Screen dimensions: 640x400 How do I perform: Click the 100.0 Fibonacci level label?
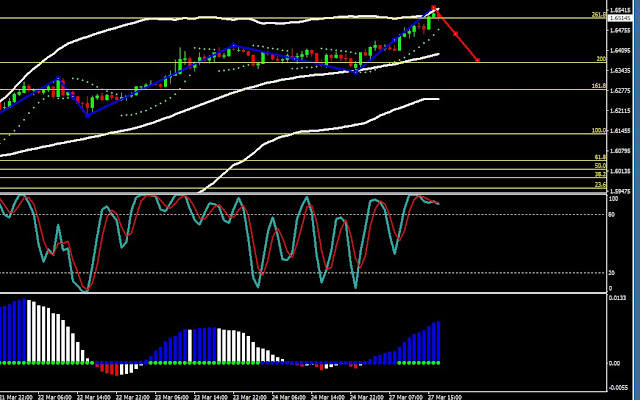[x=599, y=131]
